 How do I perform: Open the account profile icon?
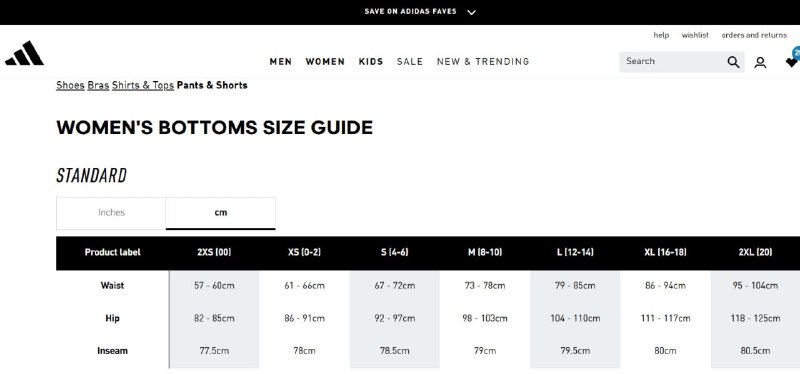[760, 62]
